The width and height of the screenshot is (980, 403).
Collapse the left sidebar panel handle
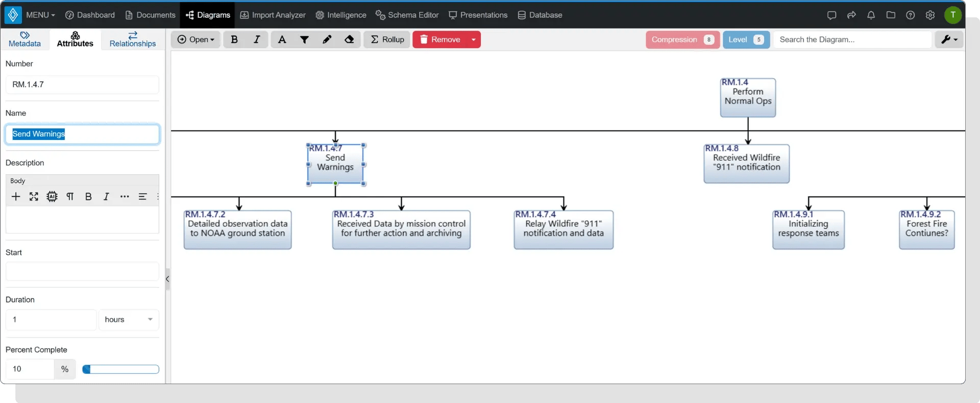(x=167, y=279)
